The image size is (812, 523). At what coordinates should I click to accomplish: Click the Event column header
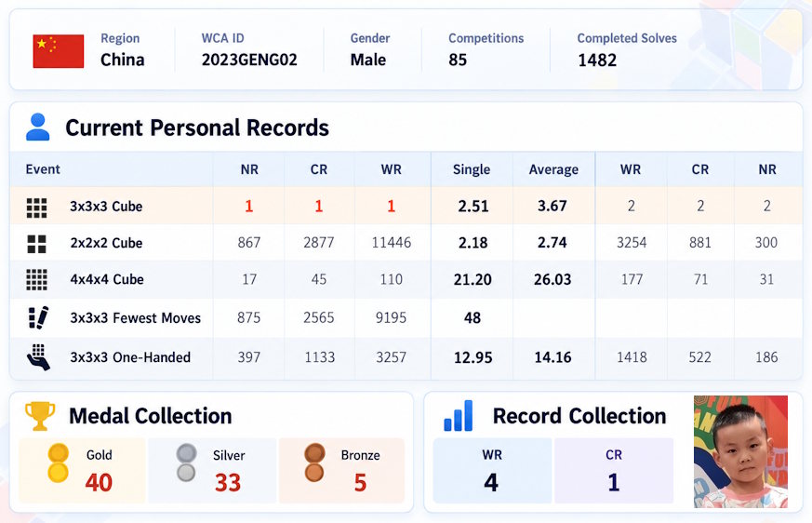pos(43,169)
